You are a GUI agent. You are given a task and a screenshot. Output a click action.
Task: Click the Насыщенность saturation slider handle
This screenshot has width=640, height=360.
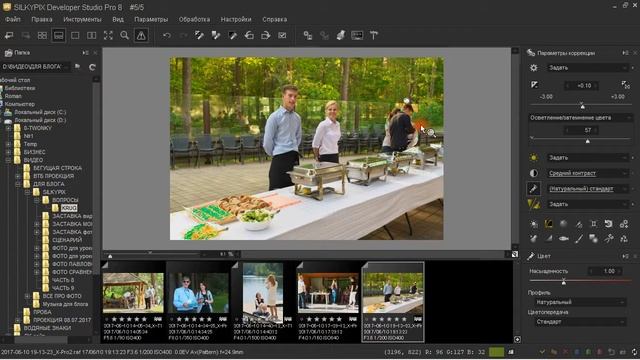(x=564, y=282)
